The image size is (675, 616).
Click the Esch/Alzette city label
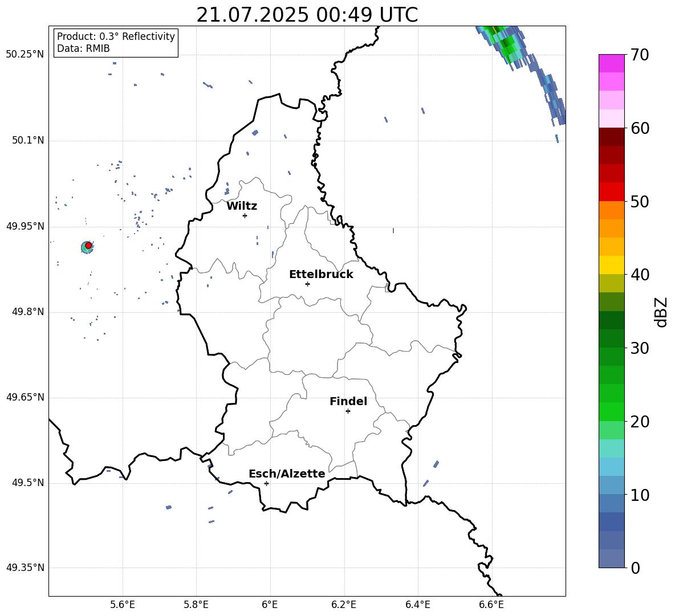tap(287, 474)
